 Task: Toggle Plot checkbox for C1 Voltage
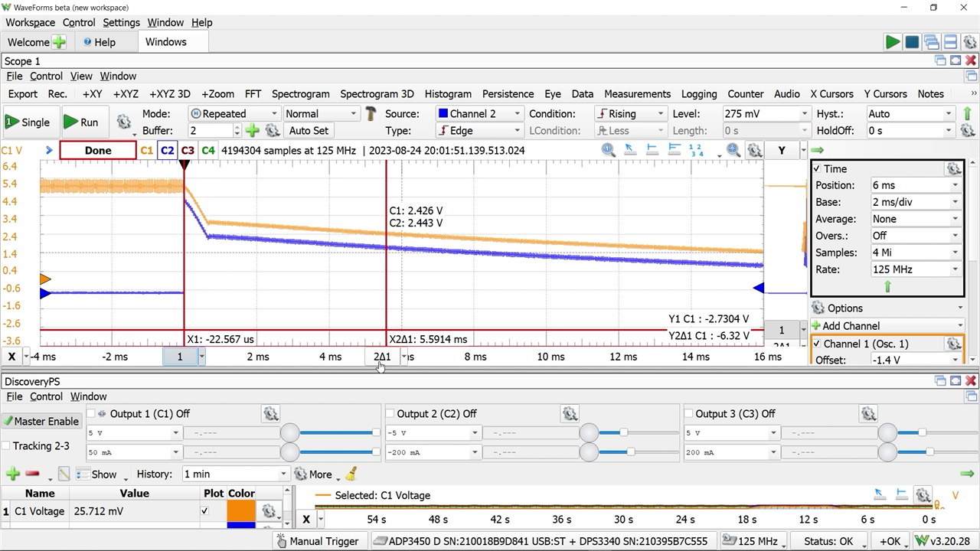coord(204,511)
